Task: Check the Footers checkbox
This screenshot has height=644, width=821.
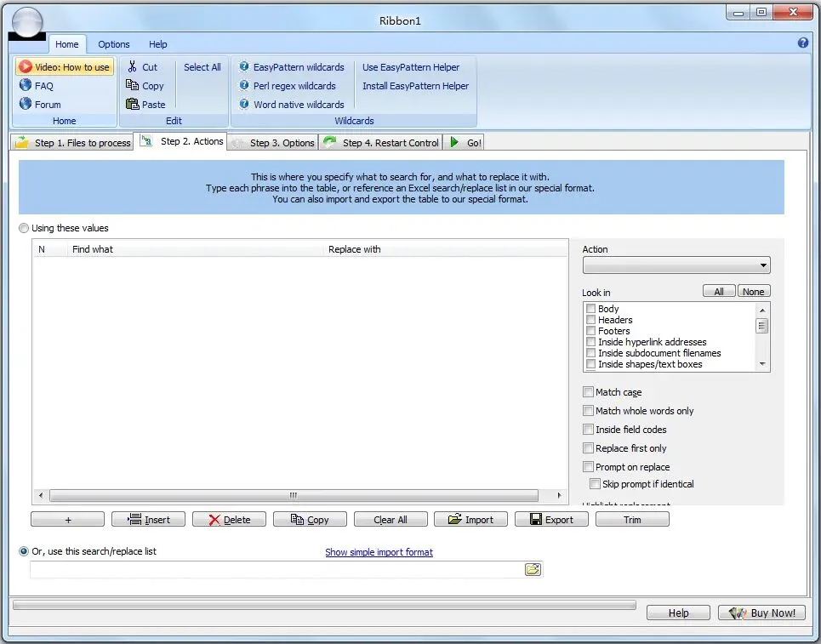Action: click(x=590, y=331)
